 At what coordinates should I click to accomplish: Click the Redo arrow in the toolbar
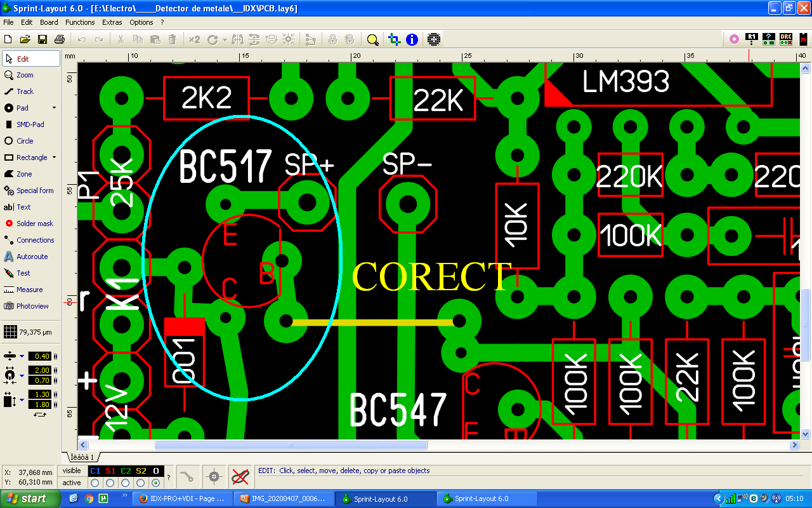coord(99,39)
